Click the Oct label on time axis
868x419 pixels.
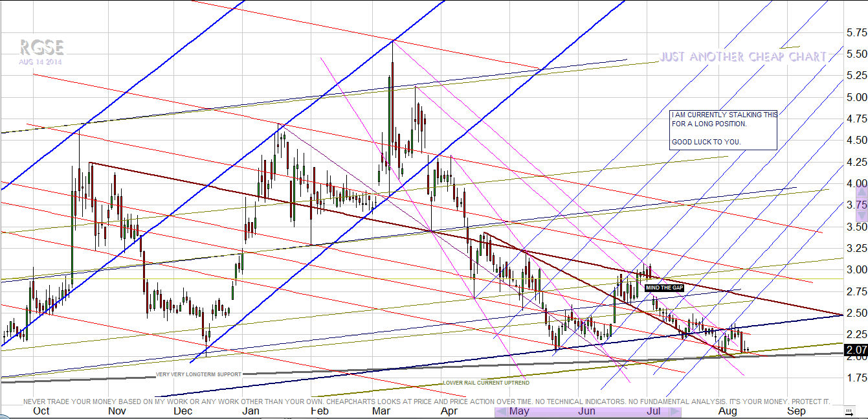tap(41, 411)
